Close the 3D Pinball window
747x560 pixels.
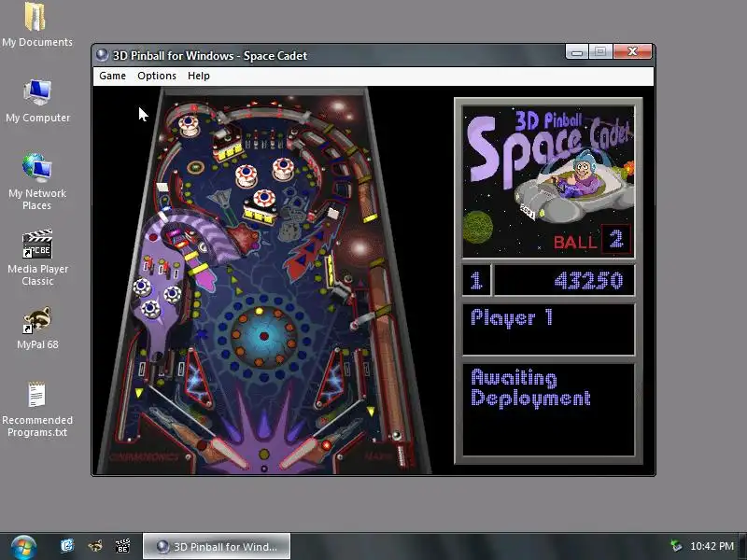point(633,51)
